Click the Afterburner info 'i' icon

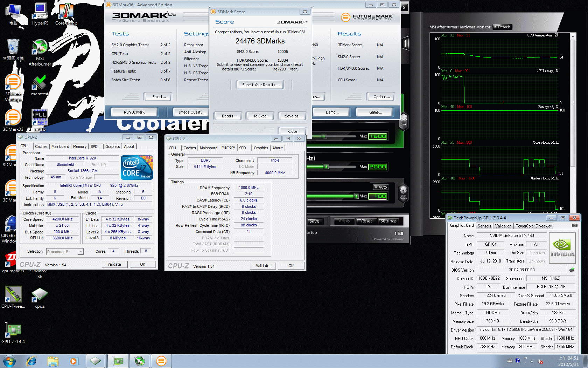pyautogui.click(x=405, y=43)
